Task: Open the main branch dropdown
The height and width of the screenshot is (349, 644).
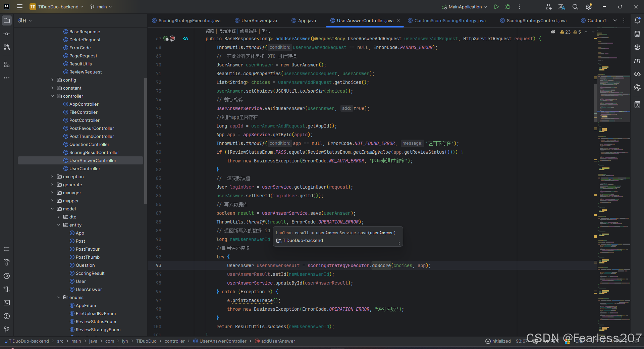Action: [101, 7]
